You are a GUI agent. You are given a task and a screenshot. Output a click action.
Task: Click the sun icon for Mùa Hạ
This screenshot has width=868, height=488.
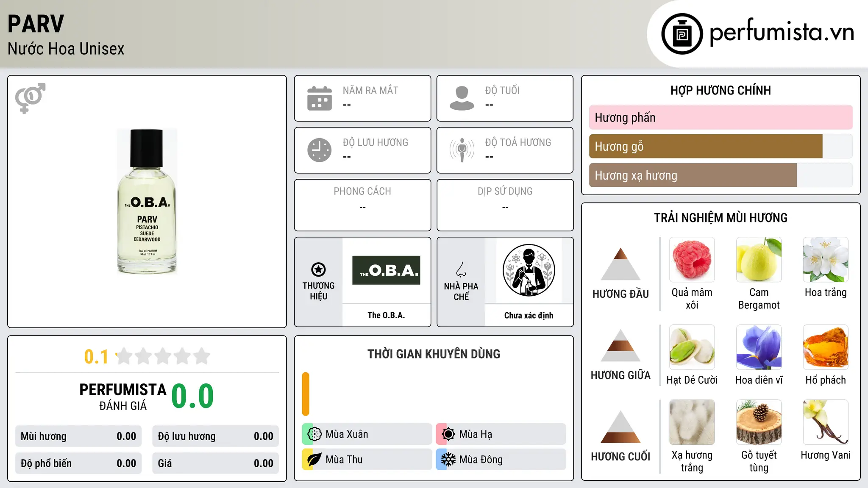448,434
